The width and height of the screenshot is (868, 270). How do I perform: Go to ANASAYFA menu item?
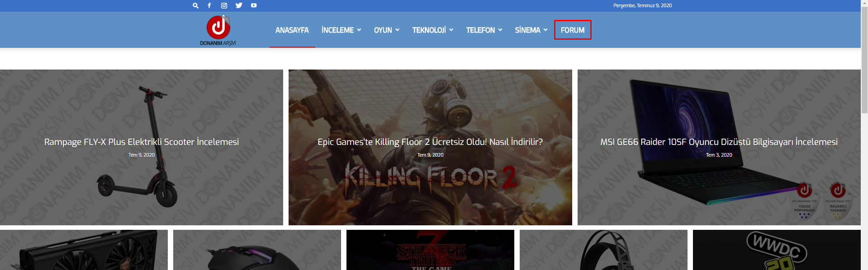(292, 30)
